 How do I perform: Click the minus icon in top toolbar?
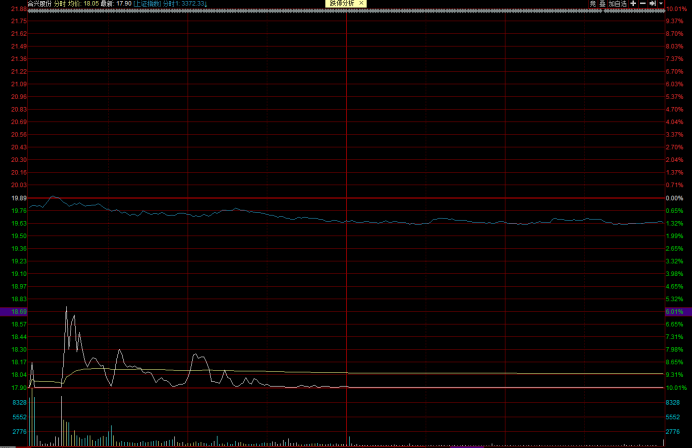click(x=642, y=4)
